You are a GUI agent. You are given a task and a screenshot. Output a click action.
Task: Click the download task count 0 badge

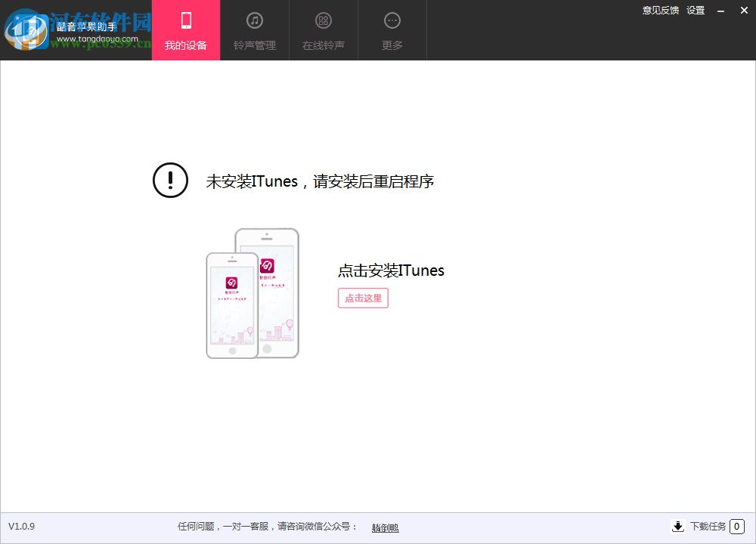pos(736,527)
